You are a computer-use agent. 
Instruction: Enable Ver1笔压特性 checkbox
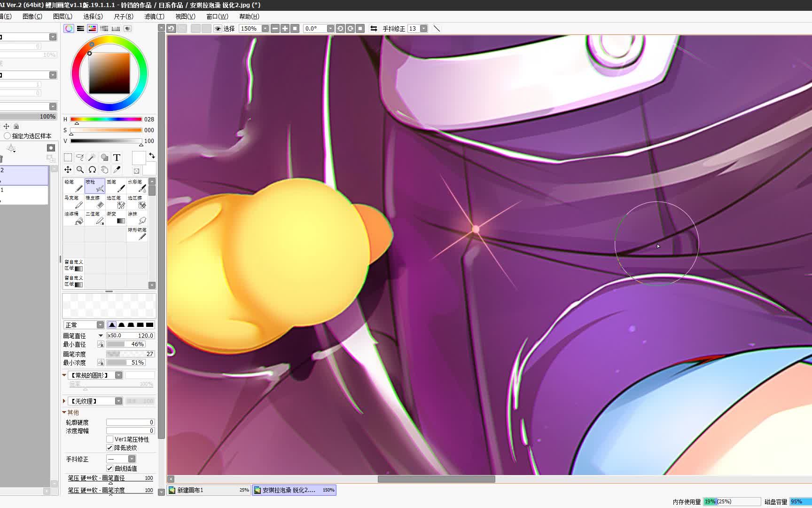[x=110, y=439]
